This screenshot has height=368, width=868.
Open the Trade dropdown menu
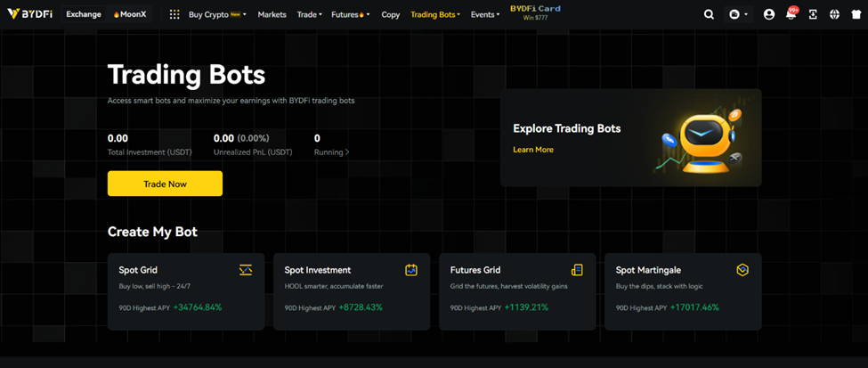[x=310, y=14]
